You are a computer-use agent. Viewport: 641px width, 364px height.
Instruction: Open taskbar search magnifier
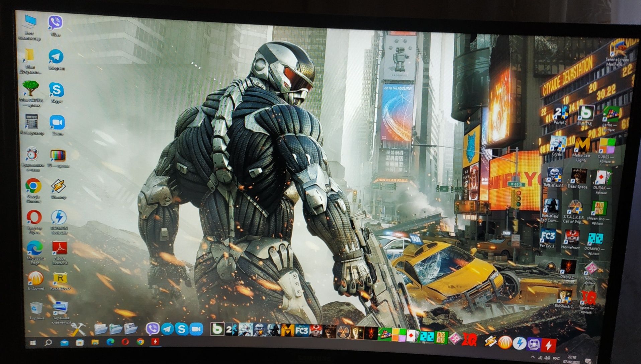tap(49, 343)
